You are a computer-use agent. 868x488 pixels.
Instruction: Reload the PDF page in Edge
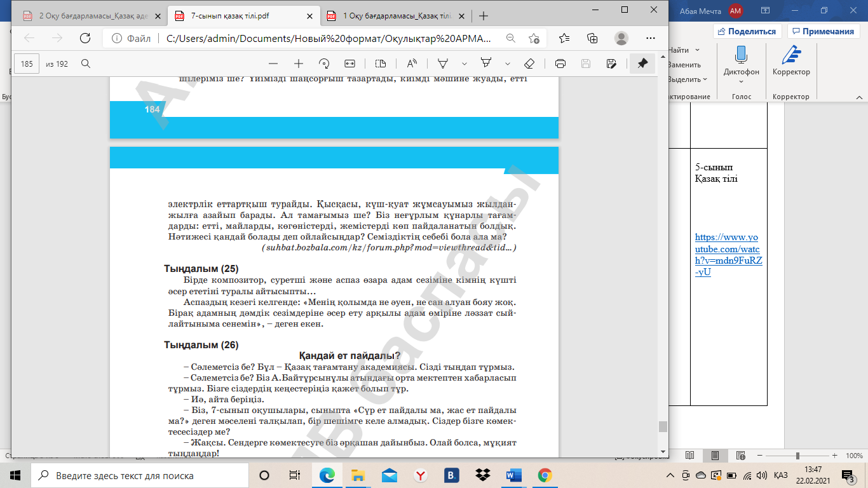click(85, 38)
